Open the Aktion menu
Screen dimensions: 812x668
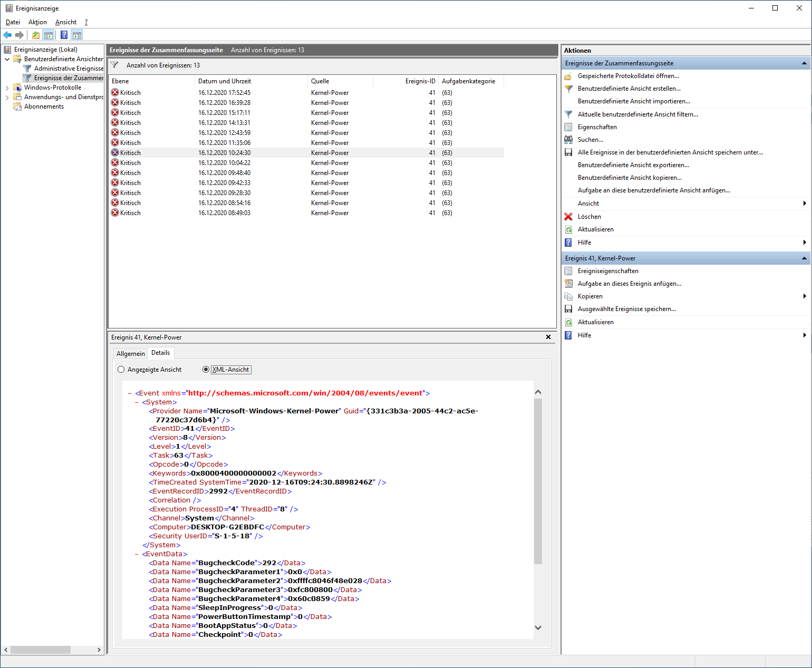pos(37,22)
